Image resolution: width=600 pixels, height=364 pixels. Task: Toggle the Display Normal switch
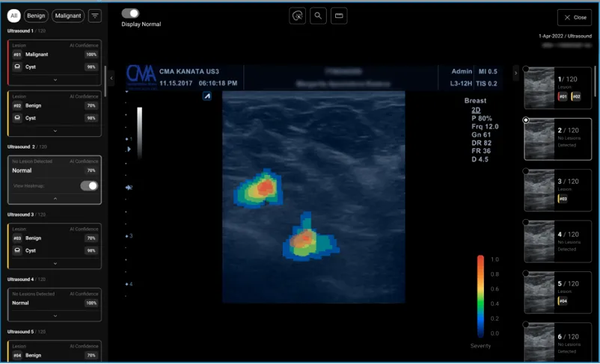pyautogui.click(x=130, y=13)
